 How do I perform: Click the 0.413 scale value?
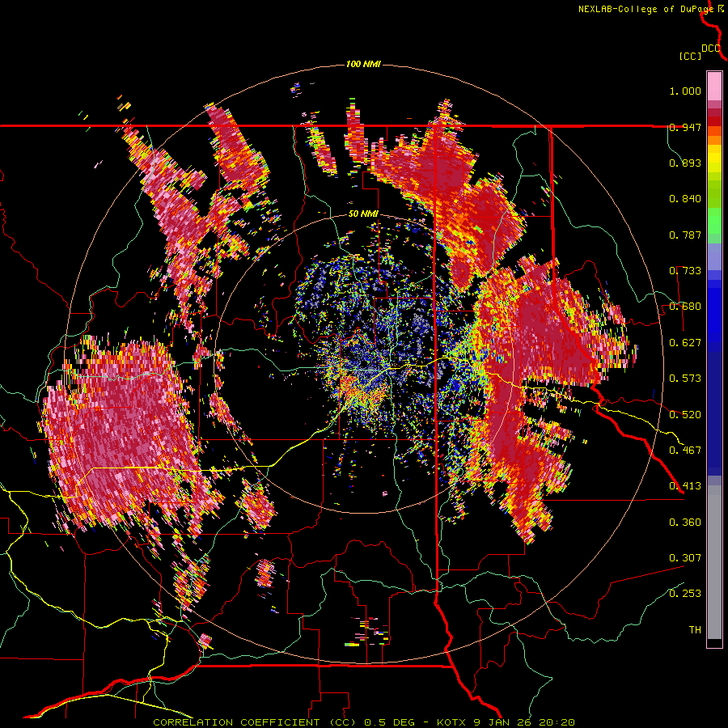(685, 486)
